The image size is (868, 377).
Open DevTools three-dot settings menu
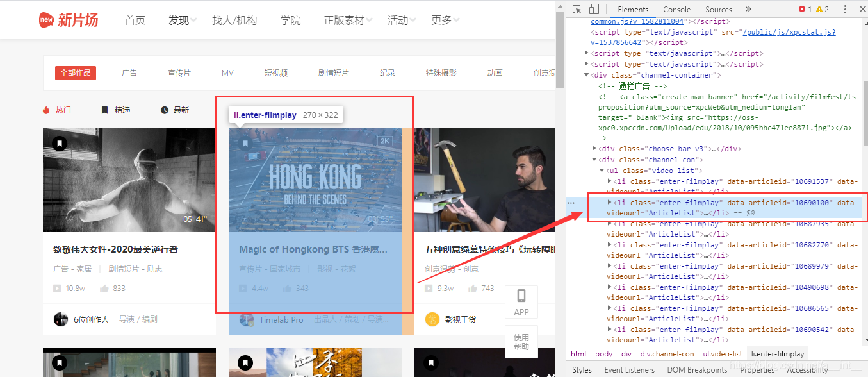[845, 9]
